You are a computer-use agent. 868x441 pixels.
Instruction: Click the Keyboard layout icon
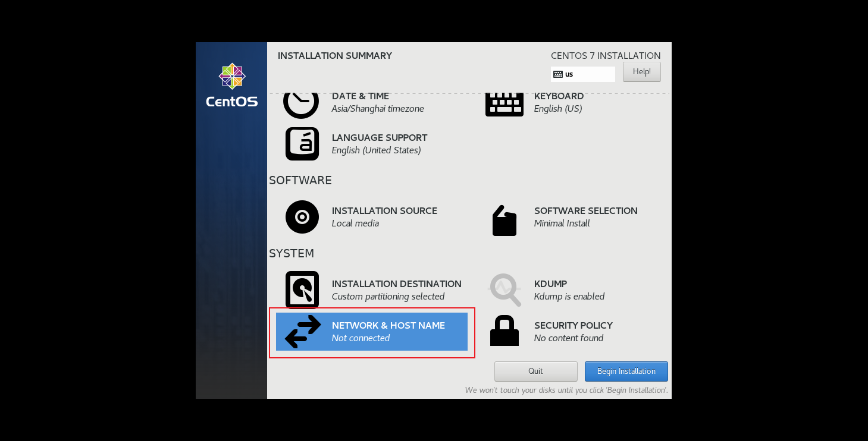tap(504, 105)
